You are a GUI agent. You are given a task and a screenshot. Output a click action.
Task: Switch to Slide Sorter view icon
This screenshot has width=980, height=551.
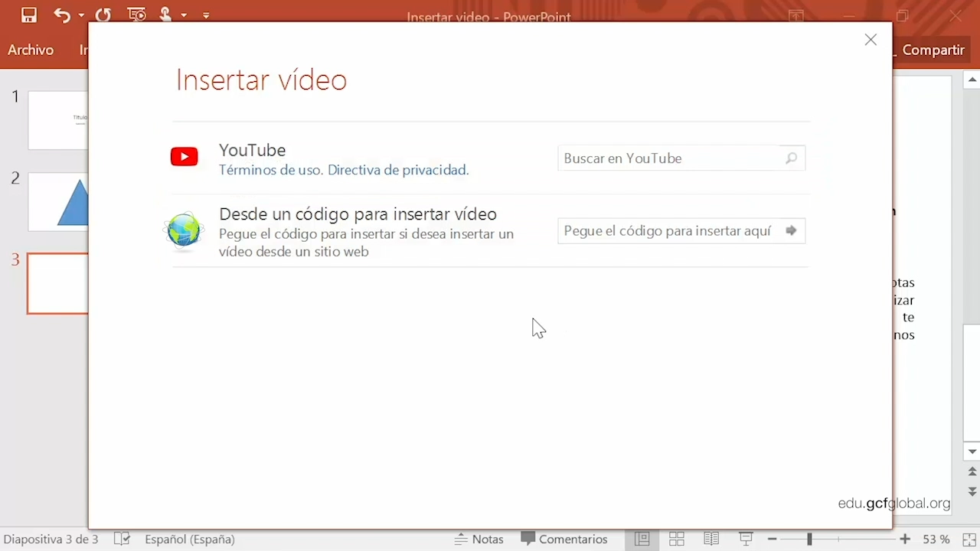(677, 539)
